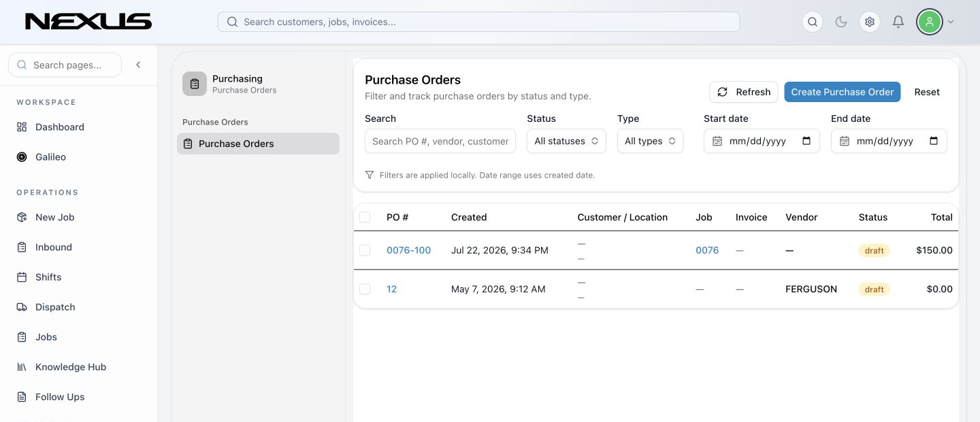Open End date calendar picker icon
The image size is (980, 422).
(934, 141)
